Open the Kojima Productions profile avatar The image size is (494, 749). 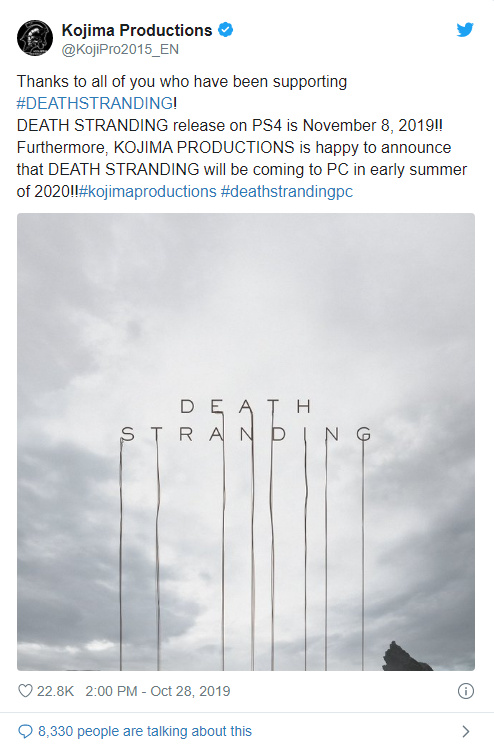pyautogui.click(x=35, y=38)
